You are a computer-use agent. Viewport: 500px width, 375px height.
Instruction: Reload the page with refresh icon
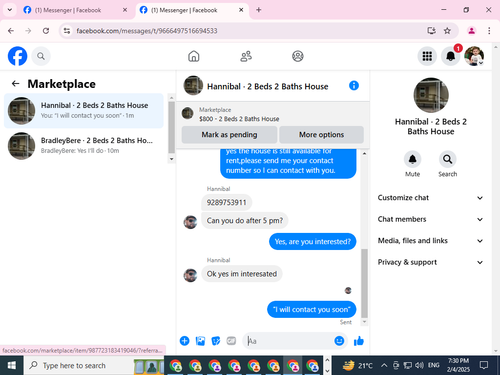tap(46, 31)
